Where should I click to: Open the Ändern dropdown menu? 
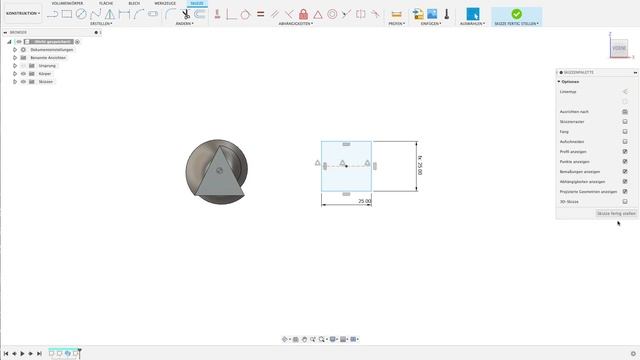pyautogui.click(x=184, y=24)
